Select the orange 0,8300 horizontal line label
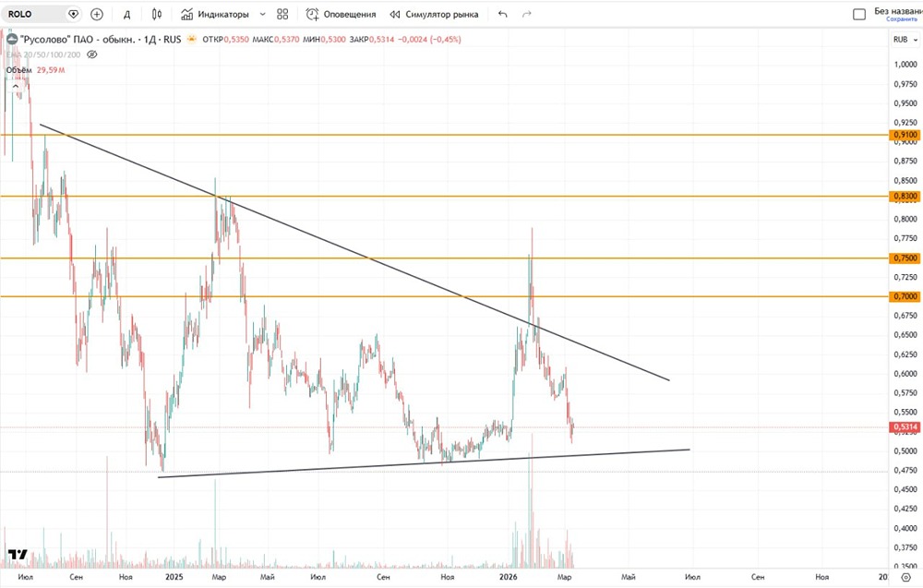Screen dimensions: 923x588 [905, 196]
